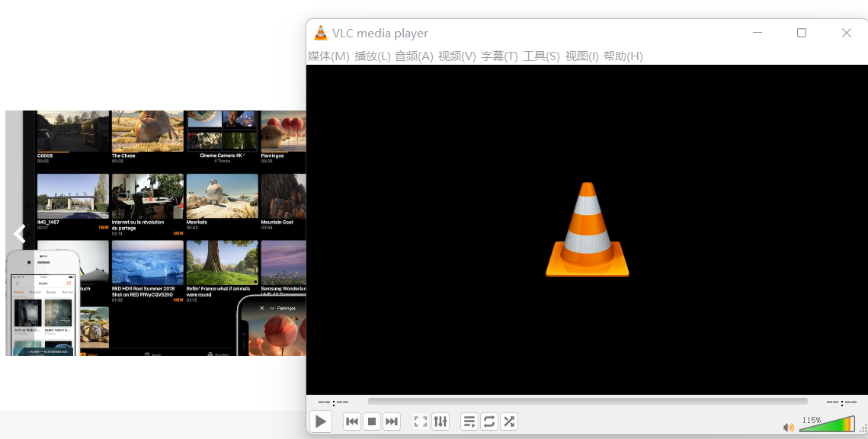This screenshot has width=868, height=439.
Task: Click the "Mountain Goat" title text
Action: 277,222
